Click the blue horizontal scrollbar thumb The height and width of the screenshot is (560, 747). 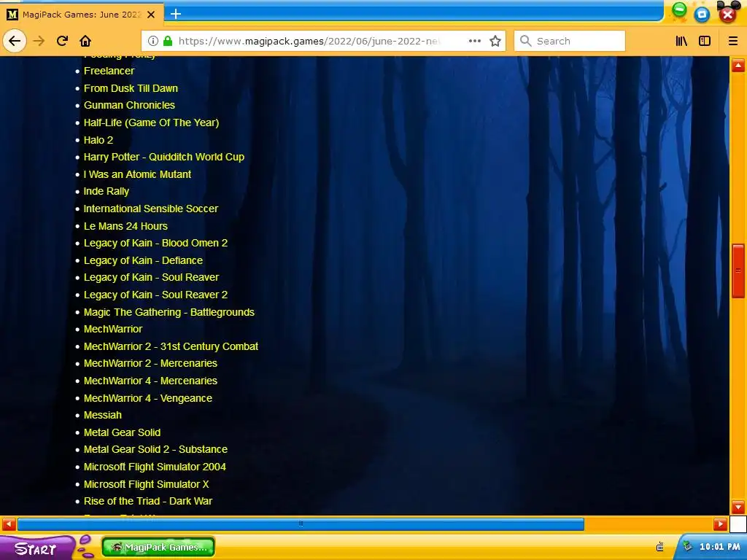(x=301, y=524)
